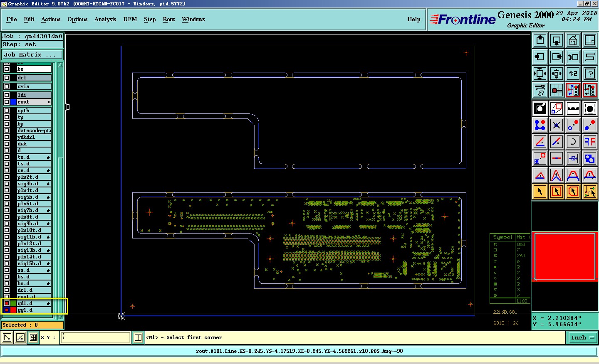599x364 pixels.
Task: Open the File menu
Action: point(12,20)
